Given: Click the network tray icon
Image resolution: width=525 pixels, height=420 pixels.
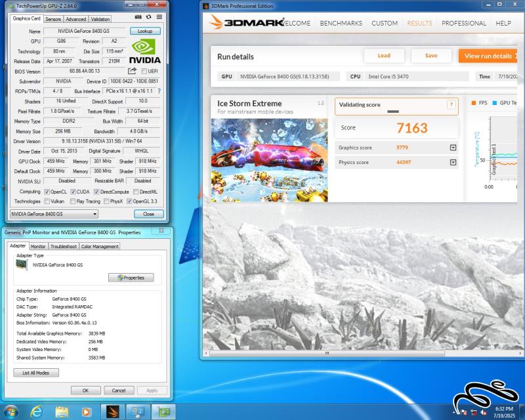Looking at the screenshot, I should pyautogui.click(x=474, y=412).
